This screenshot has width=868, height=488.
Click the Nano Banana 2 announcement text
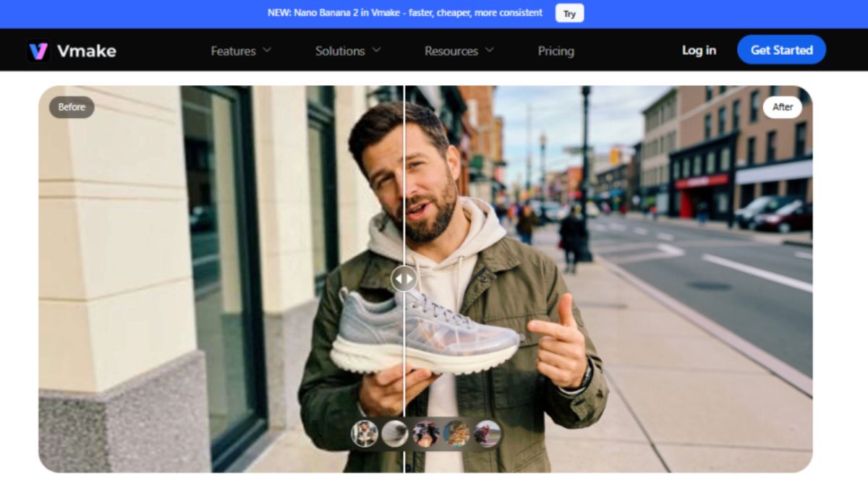[405, 13]
